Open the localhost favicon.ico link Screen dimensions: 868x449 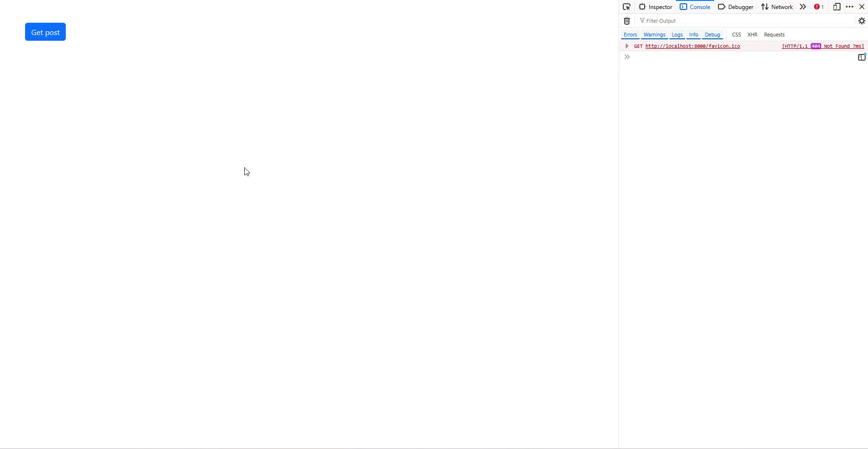coord(692,46)
